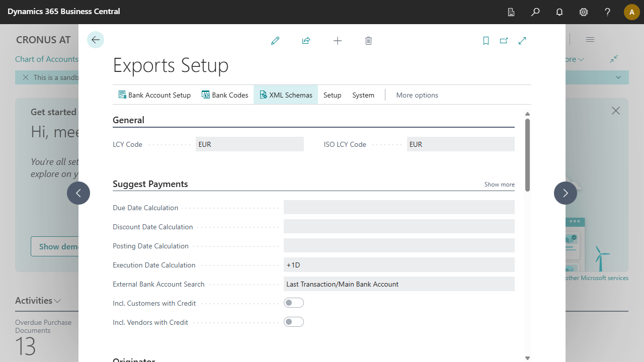The width and height of the screenshot is (644, 362).
Task: Click More options
Action: point(417,95)
